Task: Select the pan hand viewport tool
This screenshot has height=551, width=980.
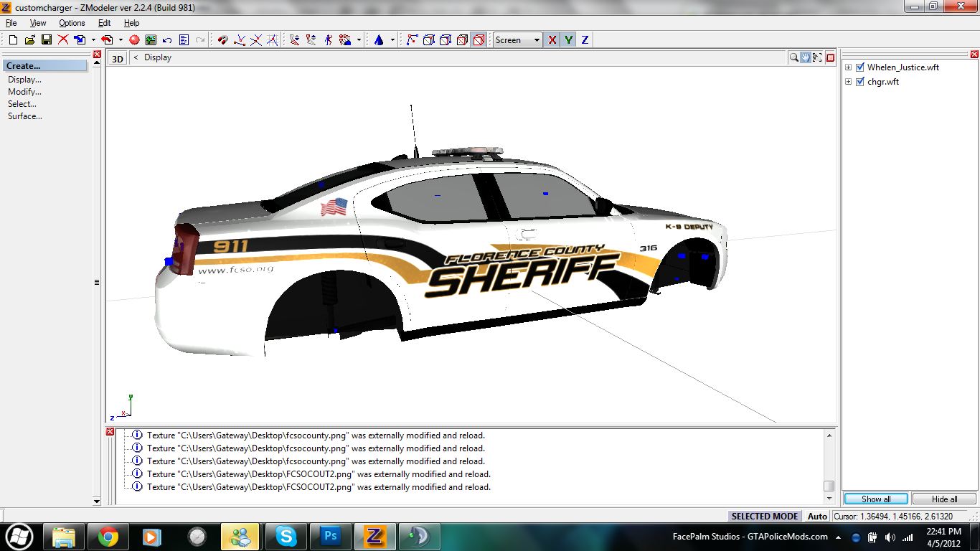Action: coord(806,57)
